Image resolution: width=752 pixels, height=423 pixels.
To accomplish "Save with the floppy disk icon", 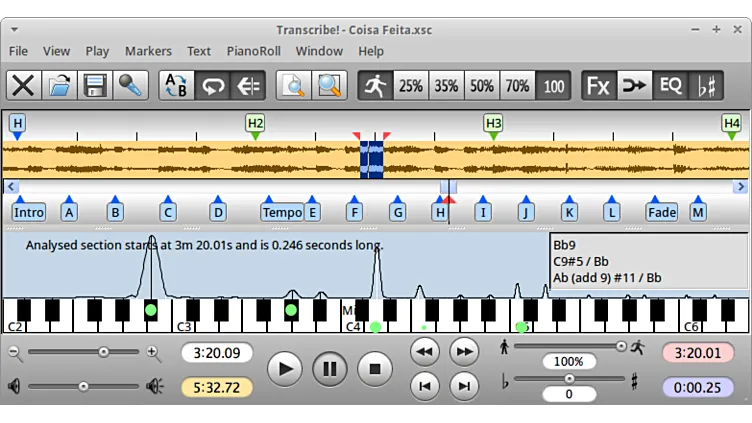I will [94, 86].
